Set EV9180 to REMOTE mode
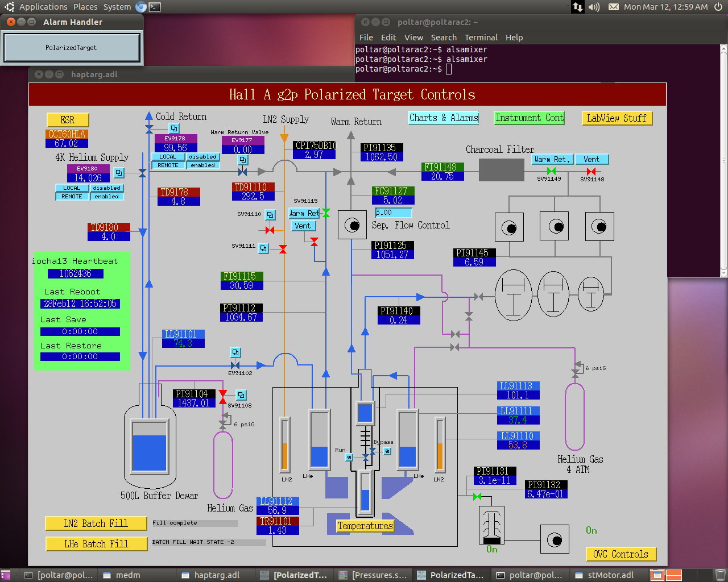The height and width of the screenshot is (582, 728). (72, 197)
